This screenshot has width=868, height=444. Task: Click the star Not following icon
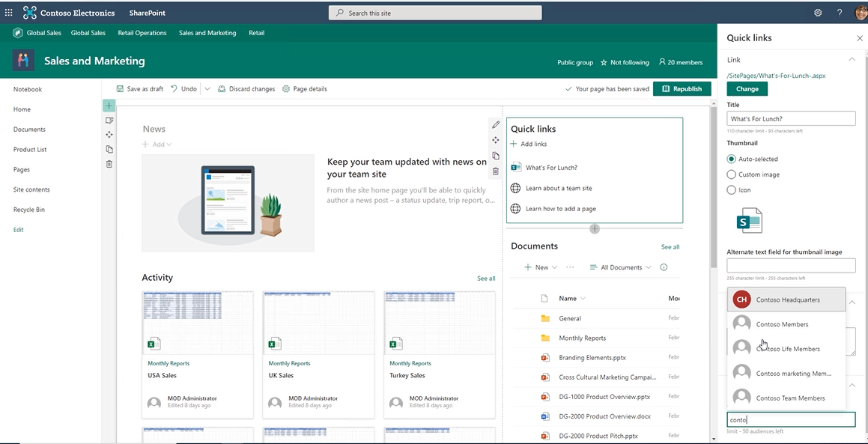(604, 63)
